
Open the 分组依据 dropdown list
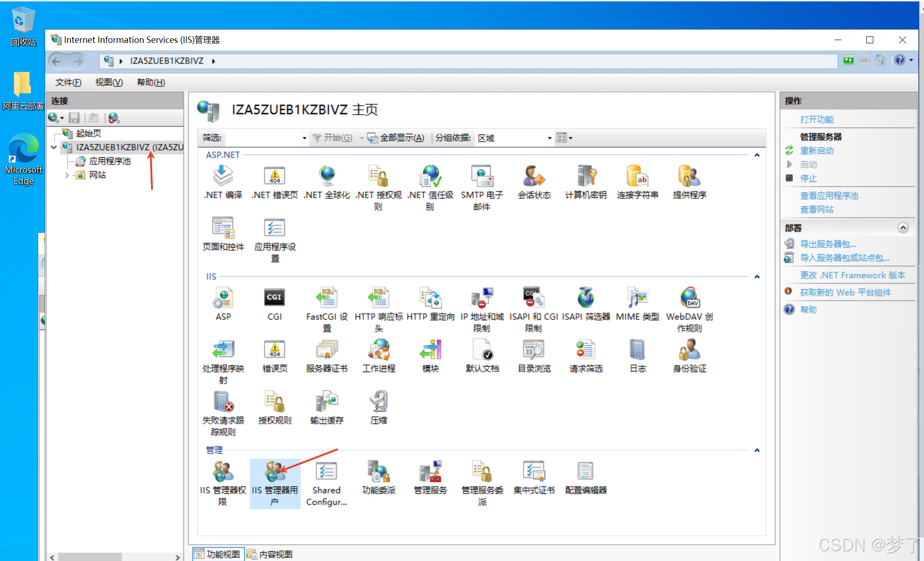click(549, 138)
